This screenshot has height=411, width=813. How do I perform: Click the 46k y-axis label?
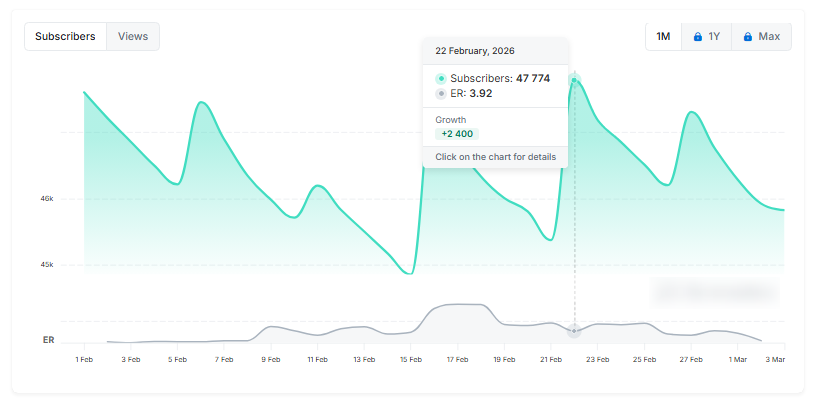click(x=47, y=199)
